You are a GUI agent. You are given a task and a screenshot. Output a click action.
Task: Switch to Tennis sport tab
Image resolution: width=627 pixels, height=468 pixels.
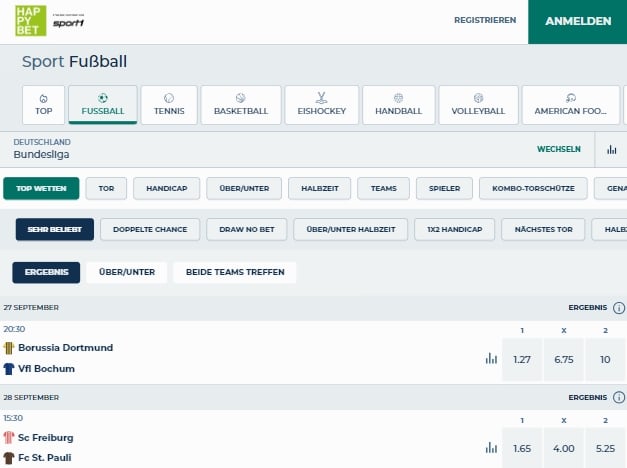pyautogui.click(x=169, y=105)
